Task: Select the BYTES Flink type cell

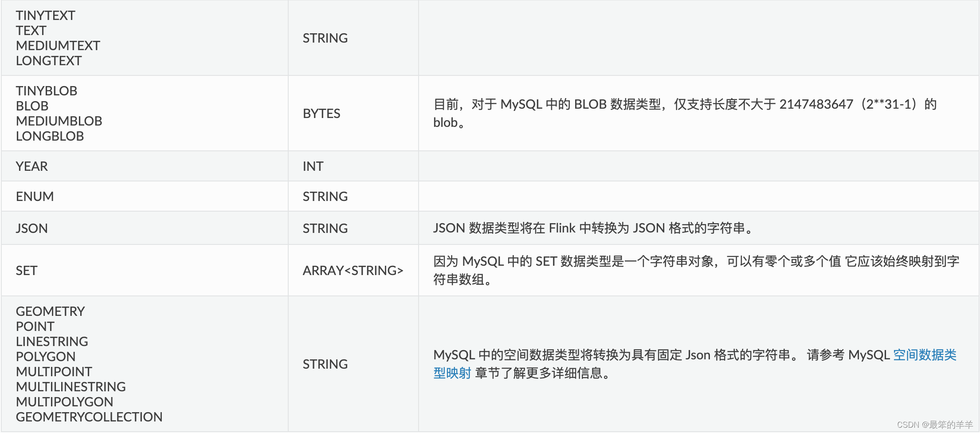Action: click(321, 114)
